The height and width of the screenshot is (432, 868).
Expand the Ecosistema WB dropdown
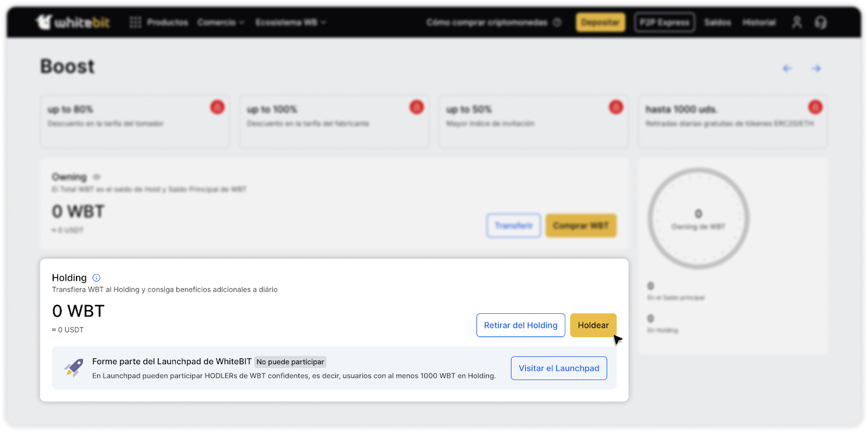(291, 22)
